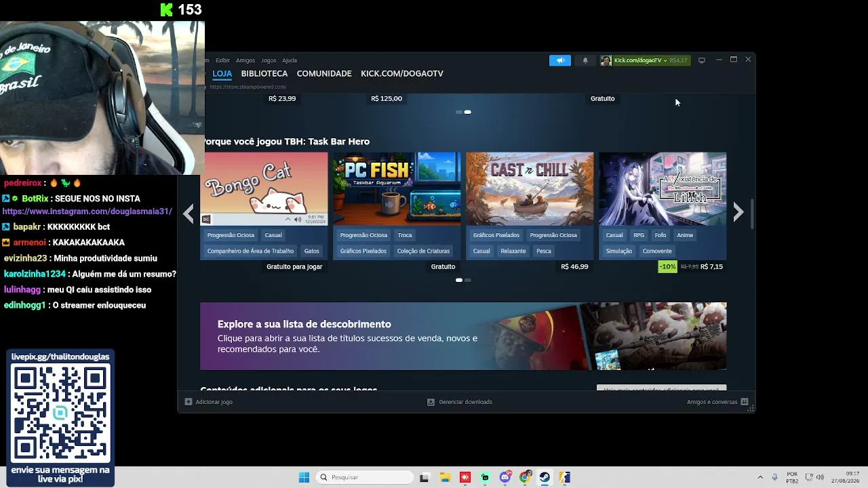Image resolution: width=868 pixels, height=488 pixels.
Task: Switch Steam to Big Picture mode icon
Action: (702, 60)
